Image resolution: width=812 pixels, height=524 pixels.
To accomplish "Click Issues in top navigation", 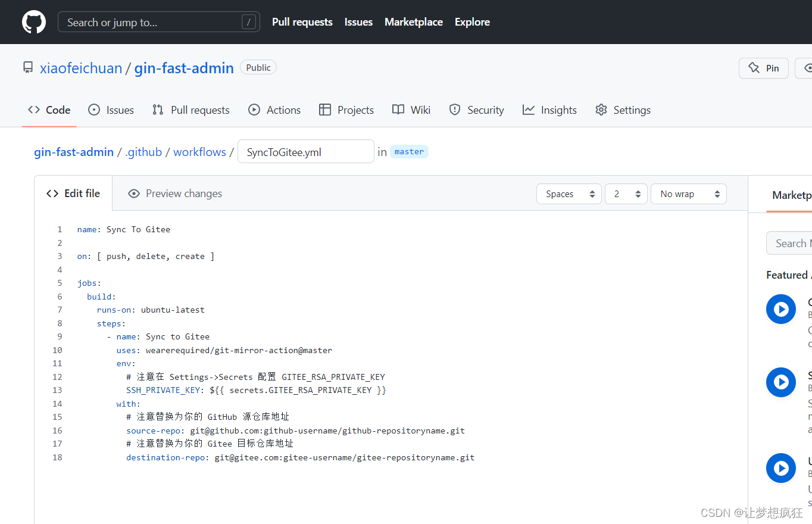I will 358,22.
